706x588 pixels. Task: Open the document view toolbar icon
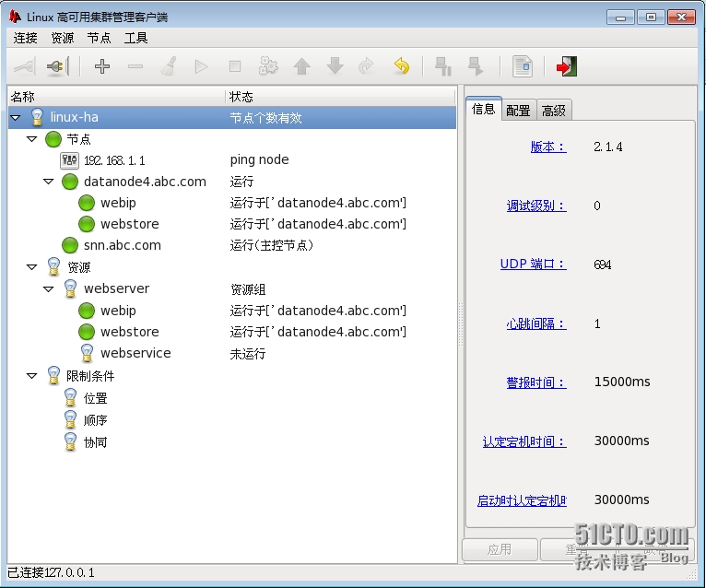pyautogui.click(x=523, y=66)
